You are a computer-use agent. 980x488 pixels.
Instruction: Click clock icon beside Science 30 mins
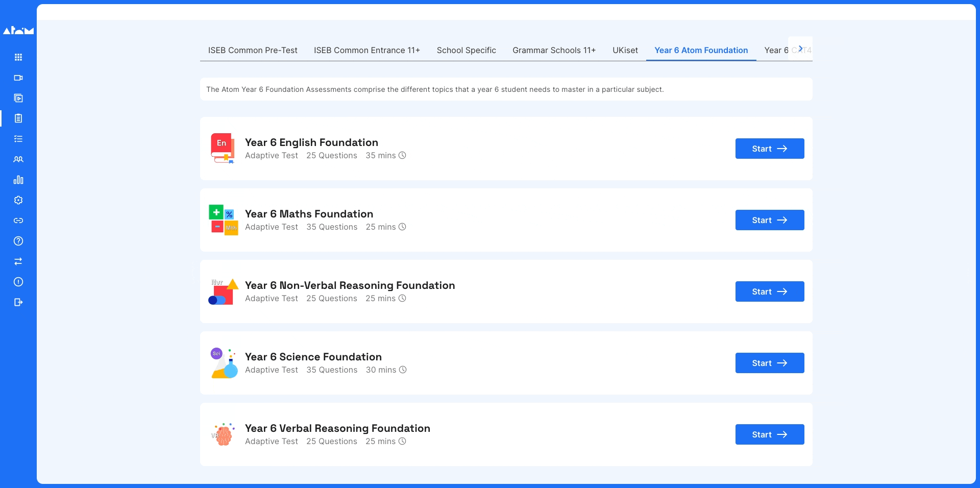point(403,370)
